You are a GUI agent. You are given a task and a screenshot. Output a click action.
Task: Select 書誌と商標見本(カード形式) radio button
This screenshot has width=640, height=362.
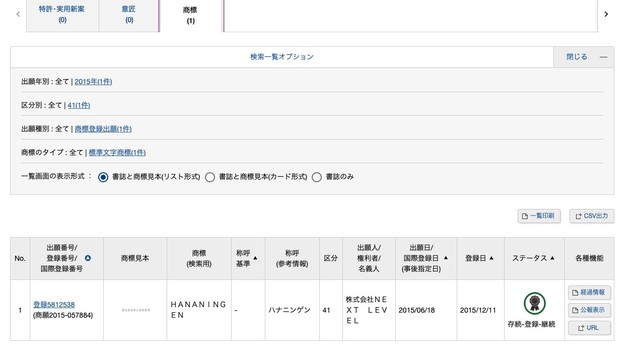210,177
